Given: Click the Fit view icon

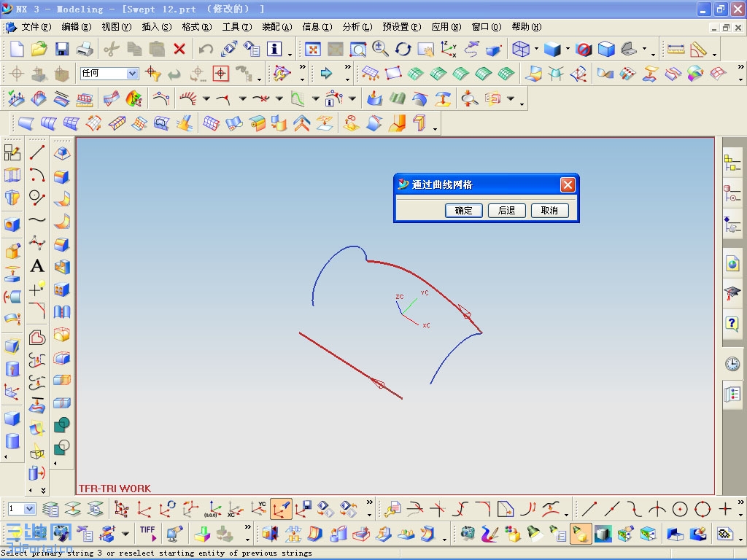Looking at the screenshot, I should (312, 49).
